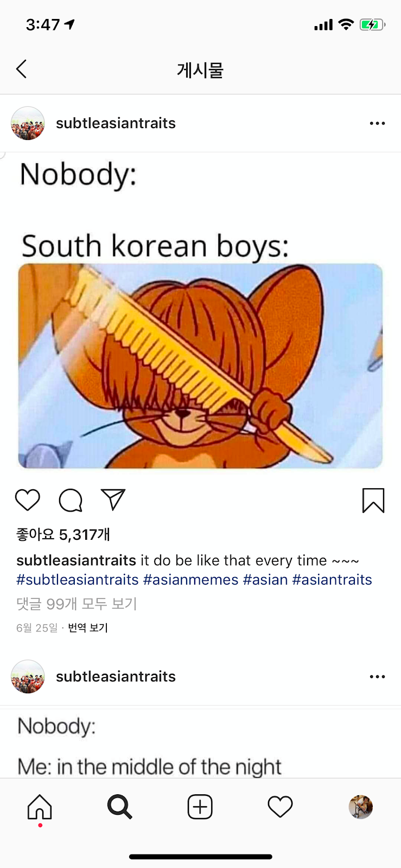The image size is (401, 868).
Task: Like the South Korean boys meme post
Action: coord(28,500)
